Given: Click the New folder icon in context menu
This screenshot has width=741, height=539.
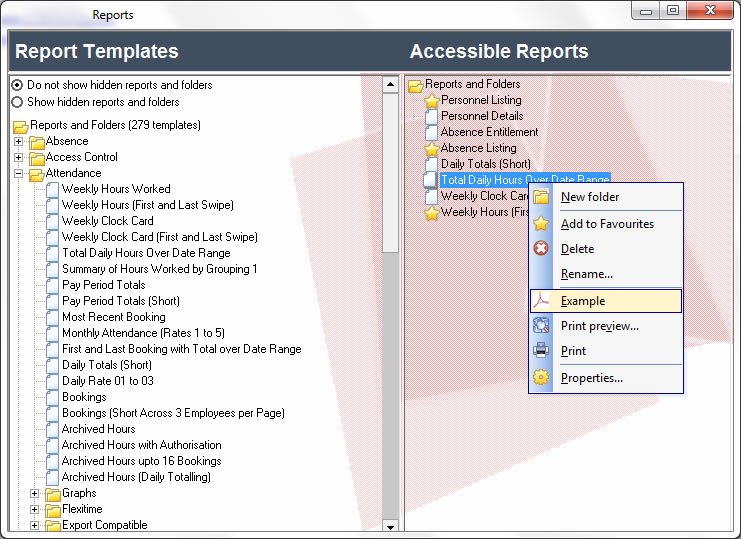Looking at the screenshot, I should pos(541,197).
